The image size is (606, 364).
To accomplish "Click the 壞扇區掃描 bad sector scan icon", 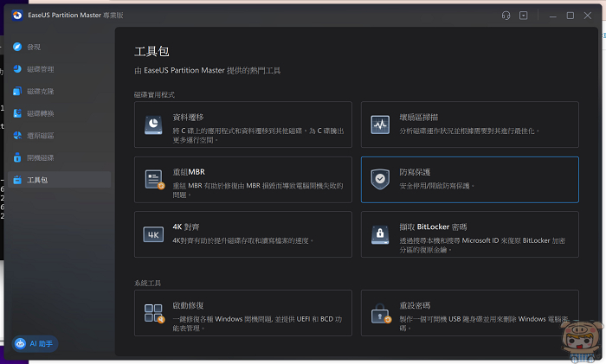I will pyautogui.click(x=379, y=125).
